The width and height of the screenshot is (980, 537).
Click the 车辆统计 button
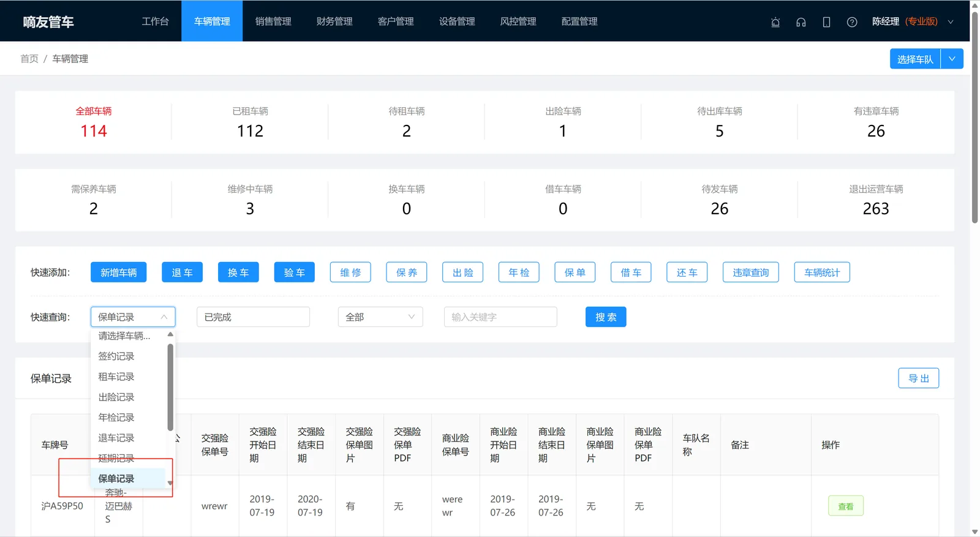pyautogui.click(x=822, y=272)
